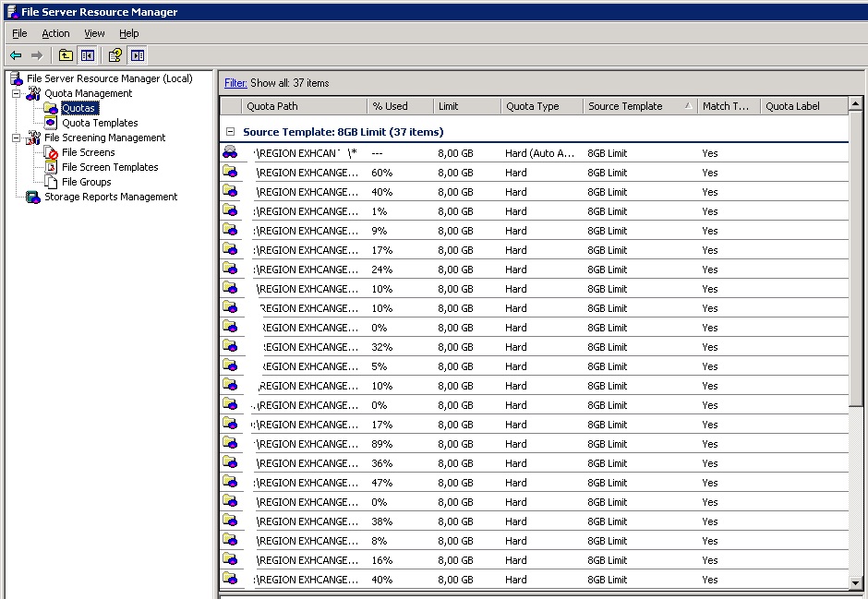Click the quota folder icon of 47% row
The height and width of the screenshot is (599, 868).
click(230, 482)
